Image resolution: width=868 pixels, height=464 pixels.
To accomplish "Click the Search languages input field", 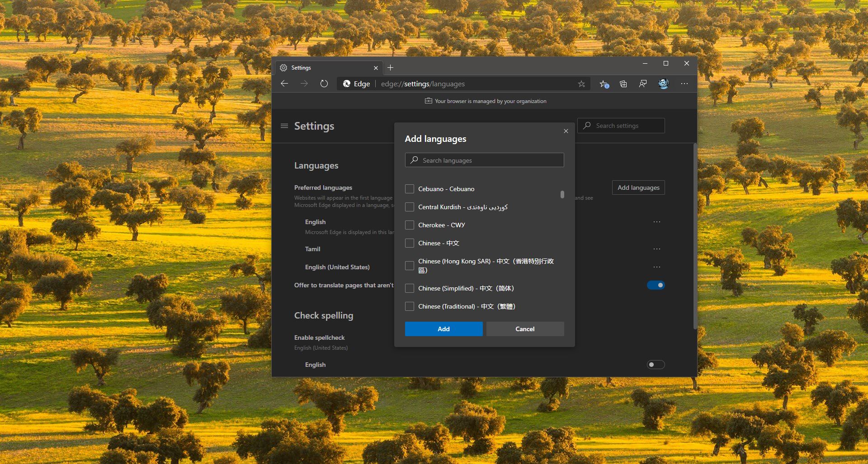I will click(x=484, y=160).
